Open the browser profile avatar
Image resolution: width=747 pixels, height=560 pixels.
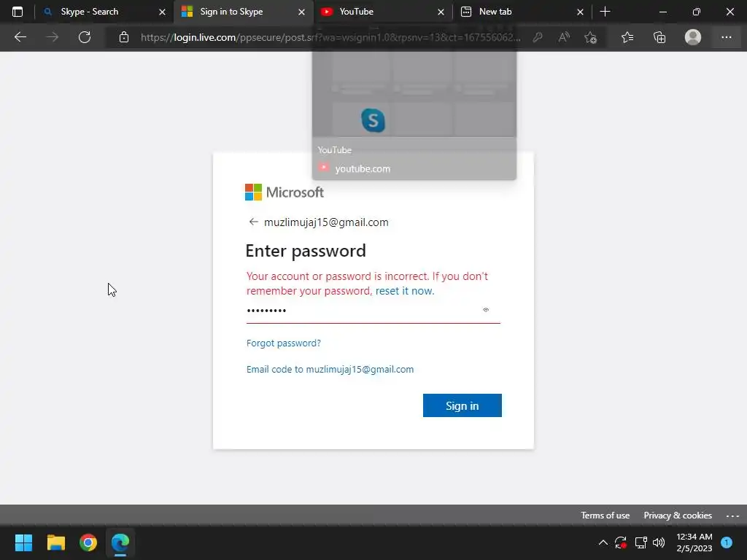point(693,37)
